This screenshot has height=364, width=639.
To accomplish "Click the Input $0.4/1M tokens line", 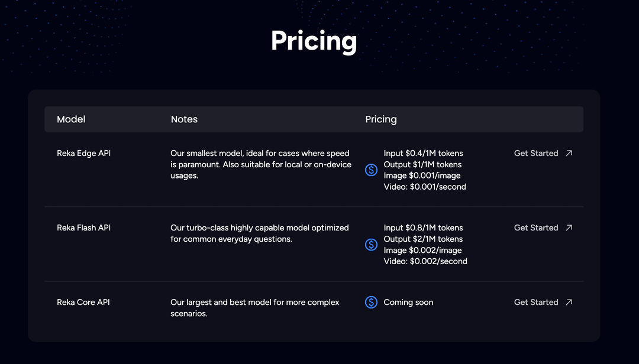I will (423, 153).
